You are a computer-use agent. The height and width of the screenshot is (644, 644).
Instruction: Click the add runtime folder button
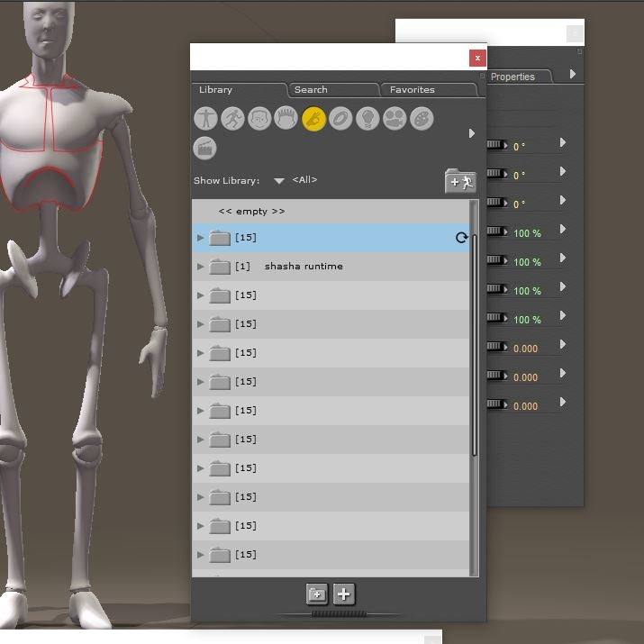pos(460,181)
